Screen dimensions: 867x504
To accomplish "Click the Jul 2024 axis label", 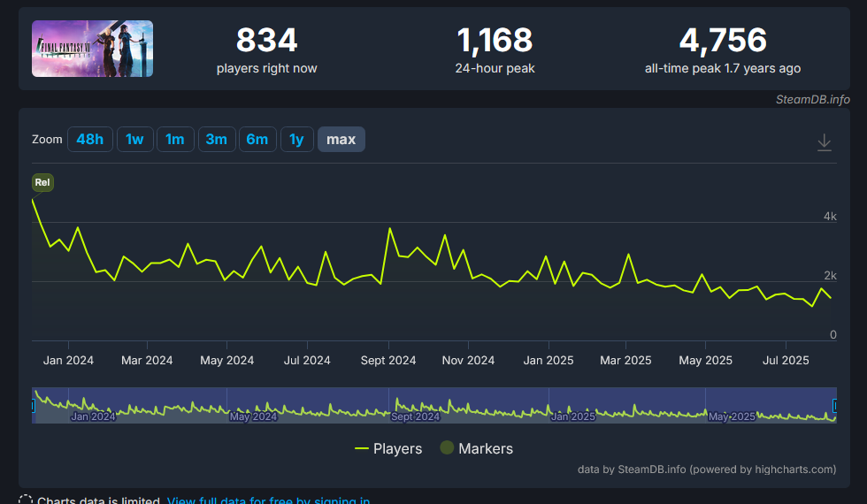I will tap(307, 361).
